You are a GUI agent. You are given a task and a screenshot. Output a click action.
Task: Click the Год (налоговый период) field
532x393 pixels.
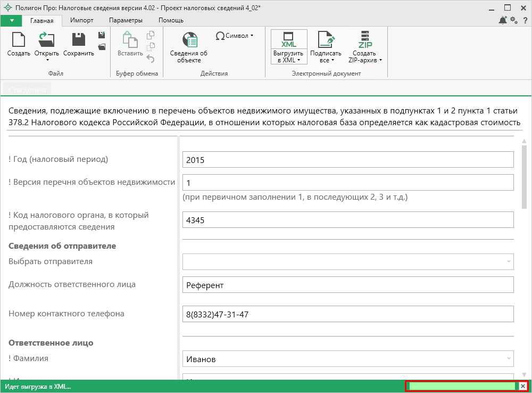[348, 160]
